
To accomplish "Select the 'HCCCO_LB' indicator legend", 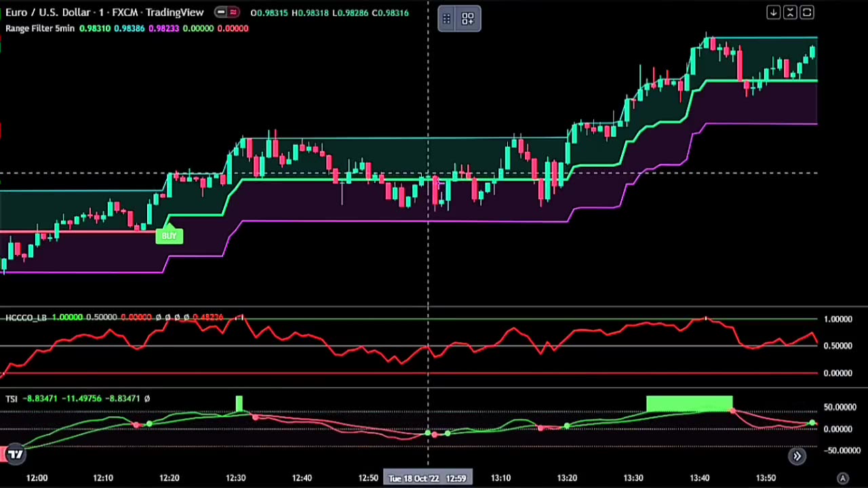I will (x=26, y=317).
